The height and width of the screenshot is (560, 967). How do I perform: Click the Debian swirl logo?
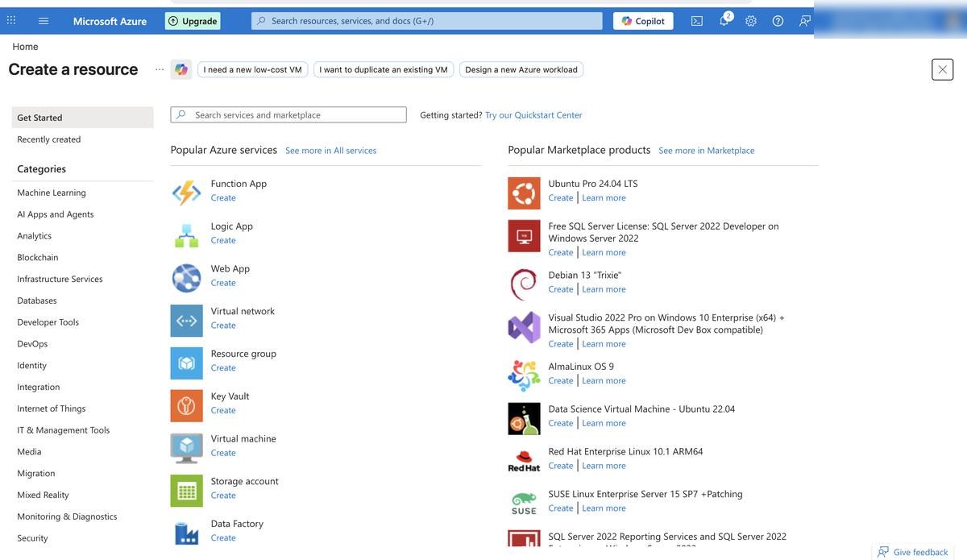pyautogui.click(x=524, y=284)
